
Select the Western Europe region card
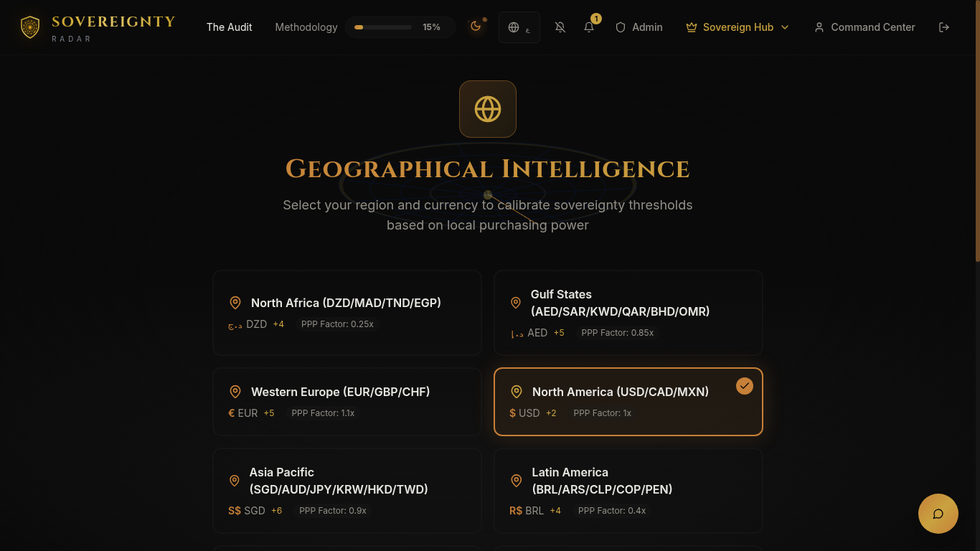click(x=347, y=402)
